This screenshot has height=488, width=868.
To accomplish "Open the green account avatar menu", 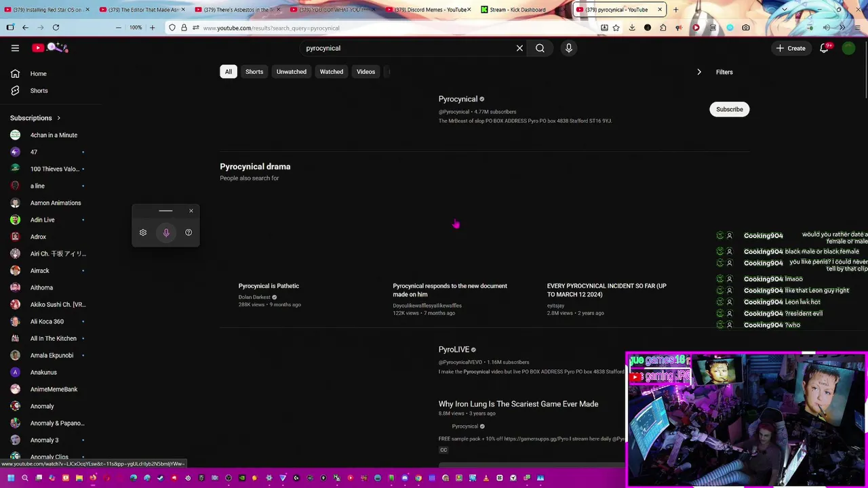I will click(848, 48).
